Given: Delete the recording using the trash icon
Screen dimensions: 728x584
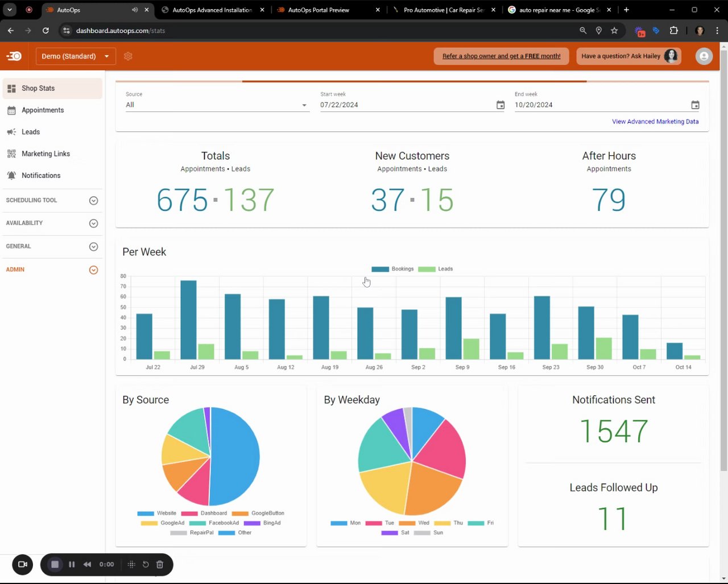Looking at the screenshot, I should (160, 564).
